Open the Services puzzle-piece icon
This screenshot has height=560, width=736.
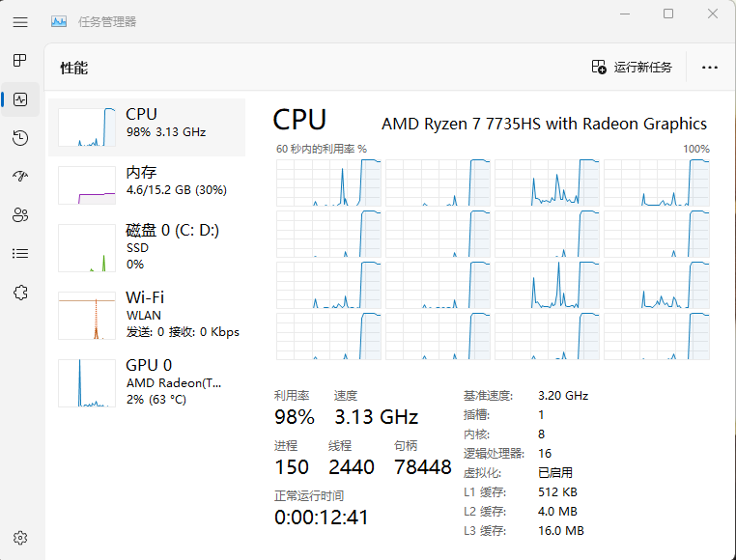[20, 292]
